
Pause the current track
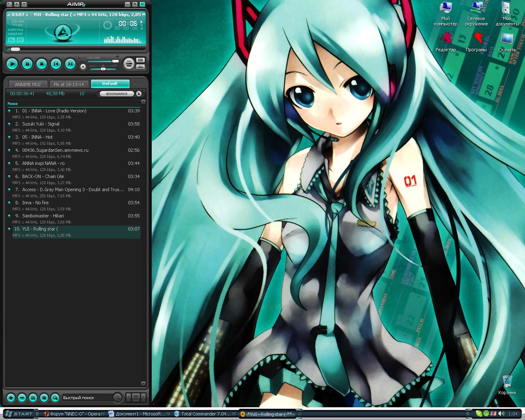pyautogui.click(x=27, y=64)
